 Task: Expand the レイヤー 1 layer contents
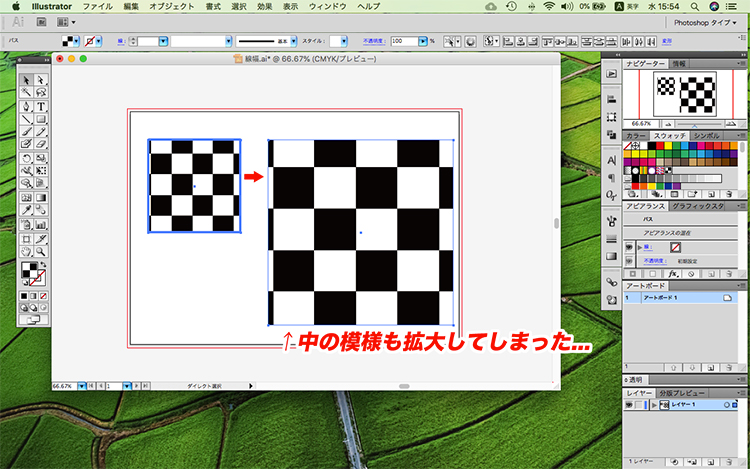pos(653,405)
